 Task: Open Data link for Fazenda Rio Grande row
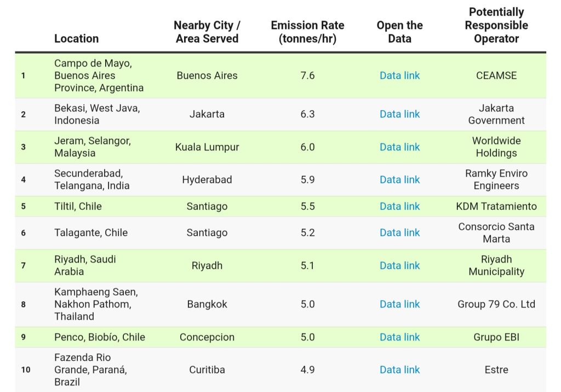pyautogui.click(x=399, y=370)
